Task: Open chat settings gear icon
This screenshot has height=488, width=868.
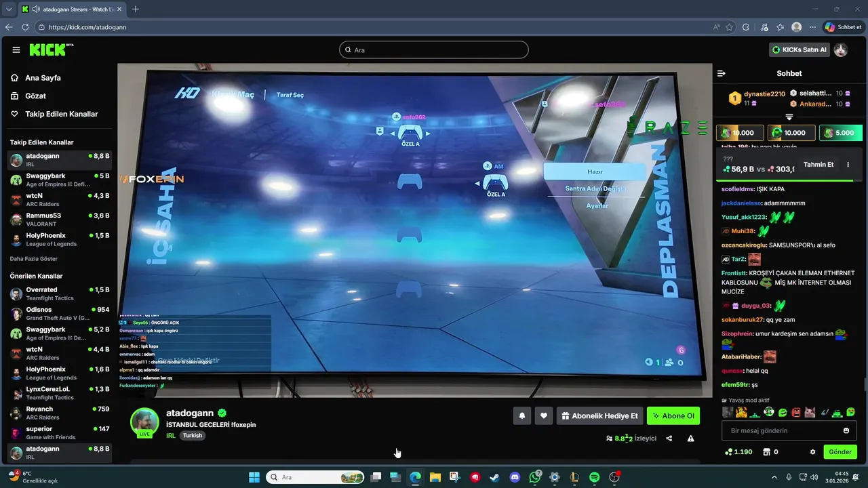Action: [812, 452]
